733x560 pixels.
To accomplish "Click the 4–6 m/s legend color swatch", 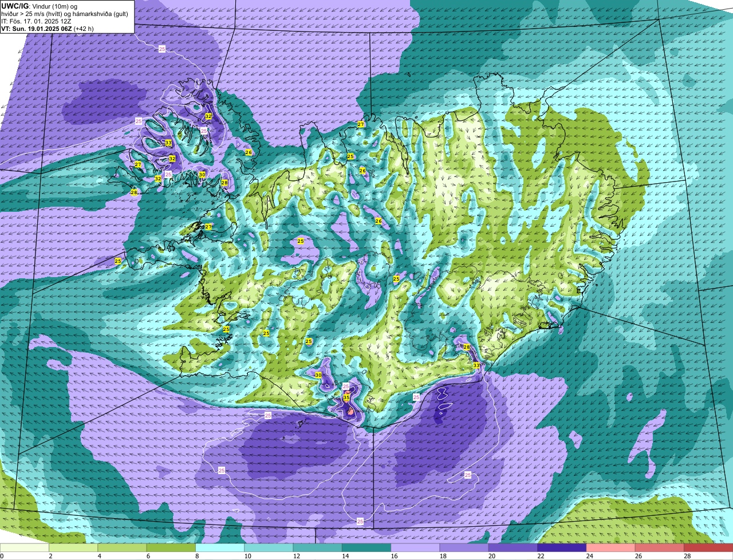I will coord(122,547).
